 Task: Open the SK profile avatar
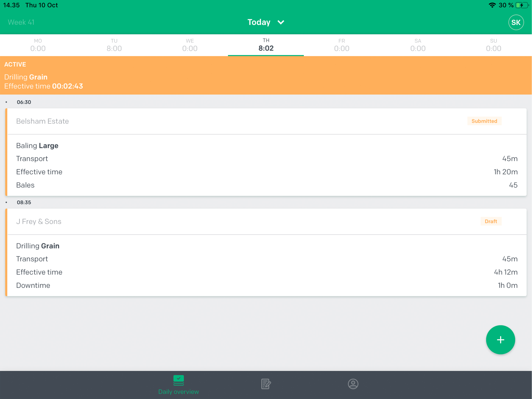516,22
